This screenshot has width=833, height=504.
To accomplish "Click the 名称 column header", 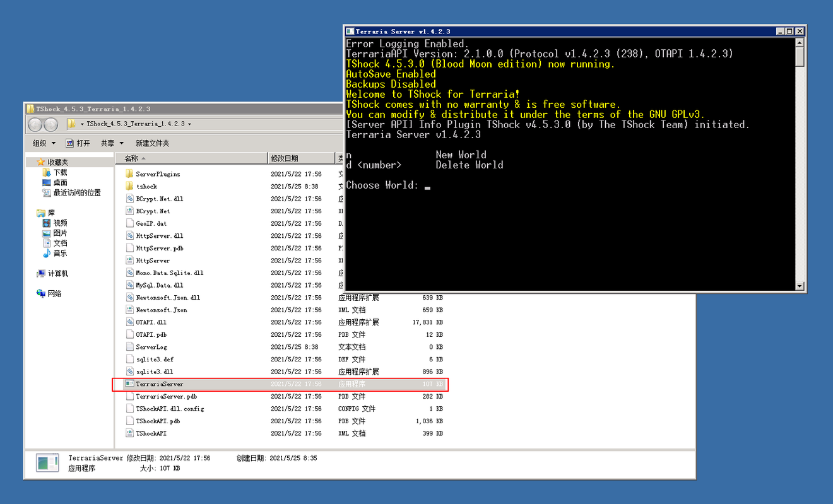I will pyautogui.click(x=192, y=158).
